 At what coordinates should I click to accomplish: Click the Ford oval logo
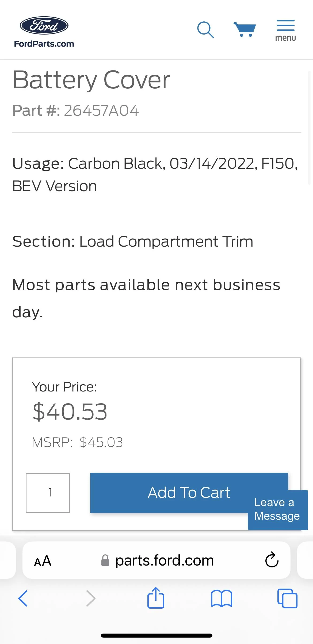[44, 25]
